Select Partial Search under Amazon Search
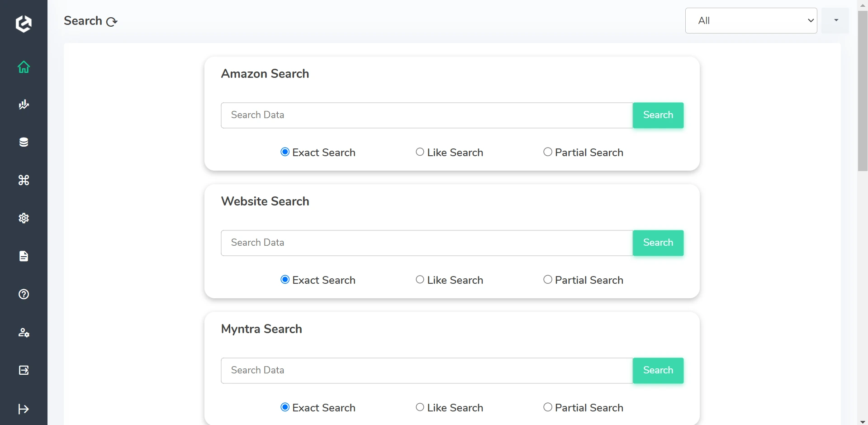This screenshot has height=425, width=868. click(548, 152)
